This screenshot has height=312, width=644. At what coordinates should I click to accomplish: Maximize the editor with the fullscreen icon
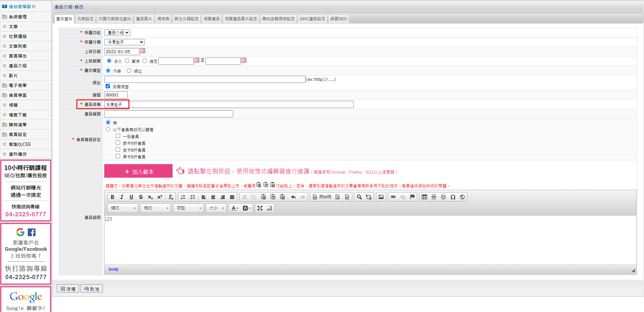(260, 208)
